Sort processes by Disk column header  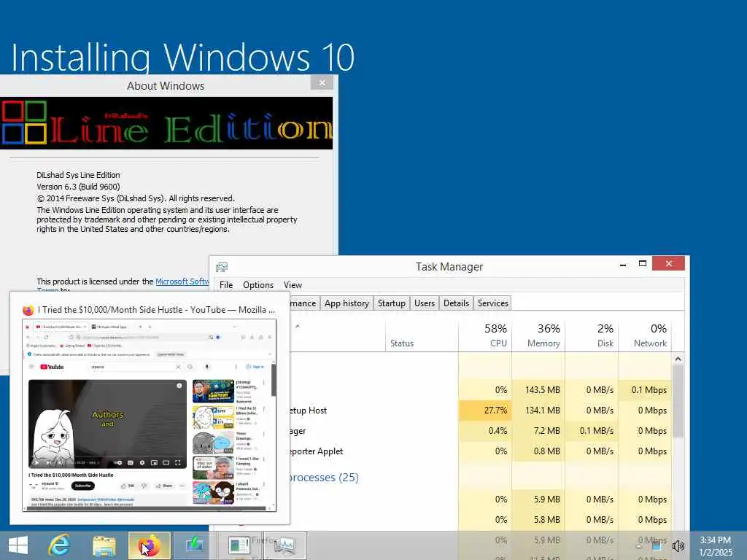click(x=592, y=335)
